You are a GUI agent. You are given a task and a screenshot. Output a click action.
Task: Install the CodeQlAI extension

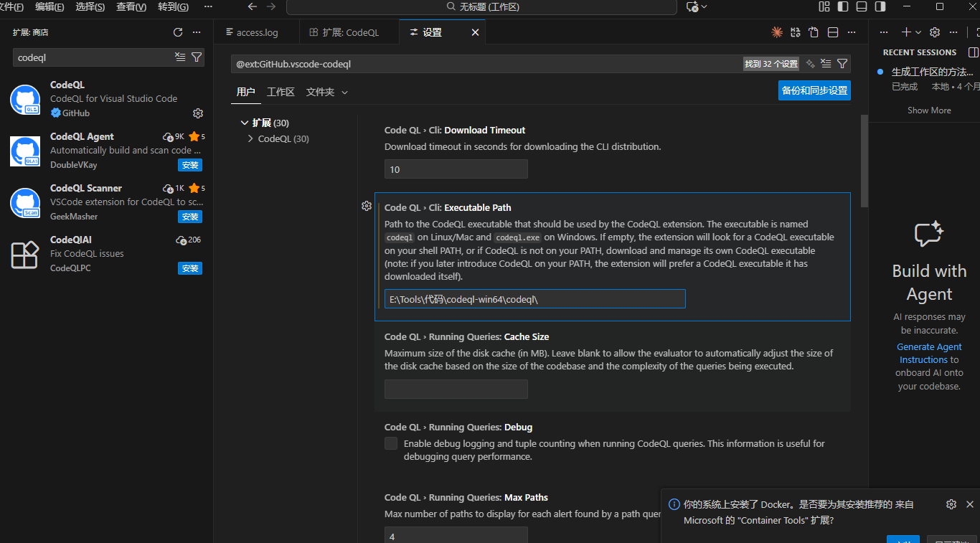click(x=190, y=268)
